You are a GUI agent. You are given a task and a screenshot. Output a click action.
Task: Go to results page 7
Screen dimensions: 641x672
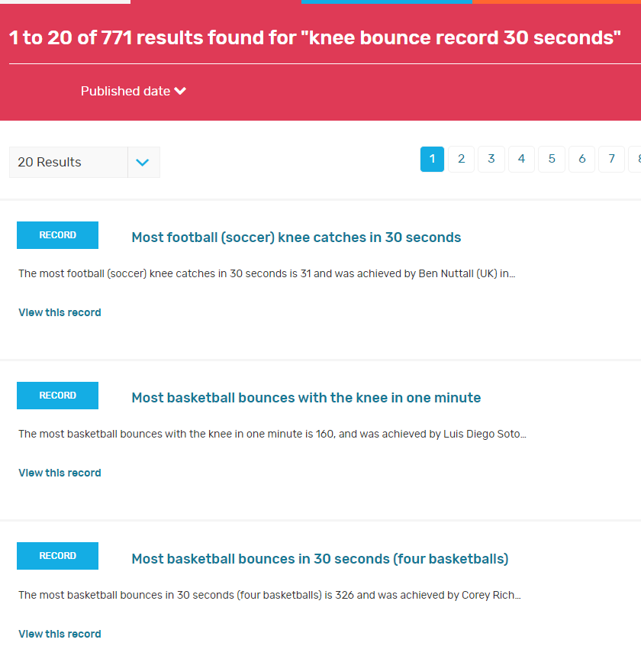click(611, 159)
